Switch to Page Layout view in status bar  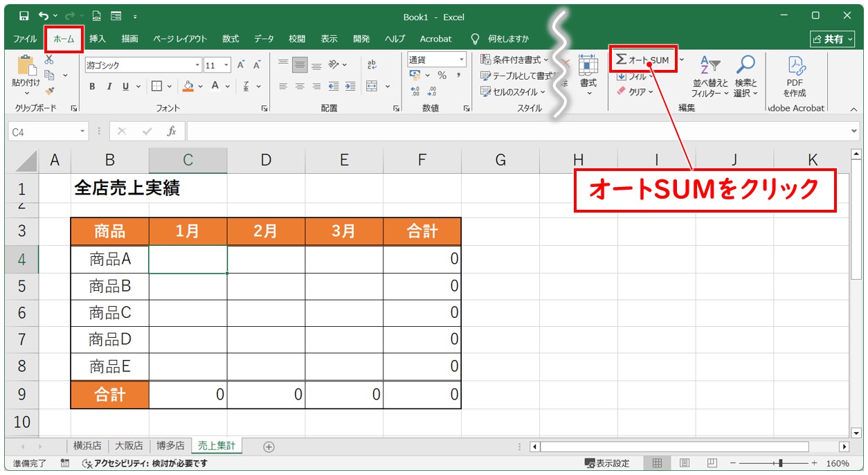(x=685, y=463)
